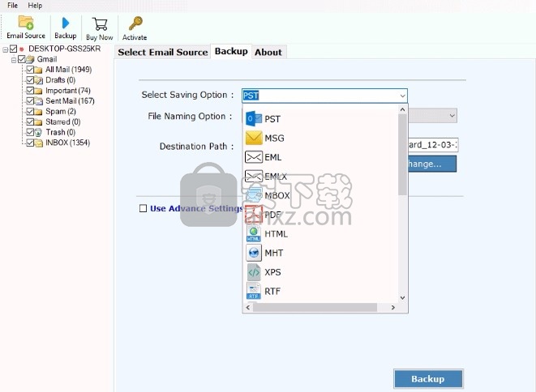Select the MHT icon in the list

point(254,253)
